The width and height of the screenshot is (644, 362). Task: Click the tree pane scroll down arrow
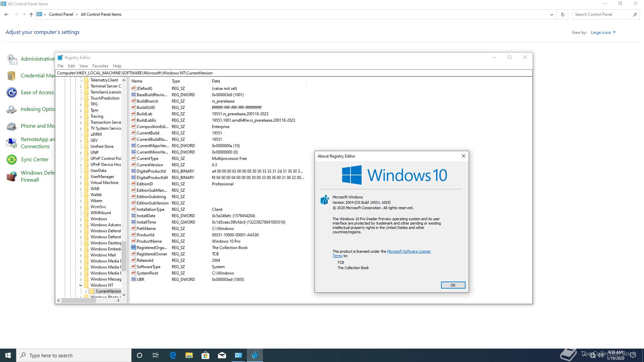tap(124, 295)
